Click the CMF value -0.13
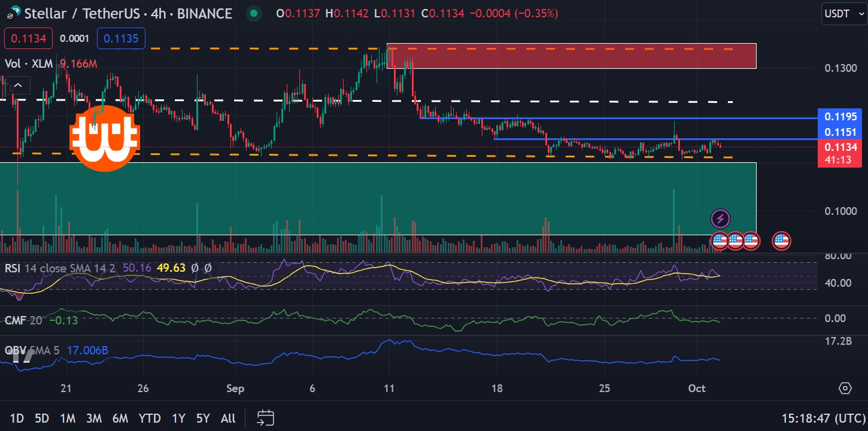The image size is (868, 431). (63, 320)
